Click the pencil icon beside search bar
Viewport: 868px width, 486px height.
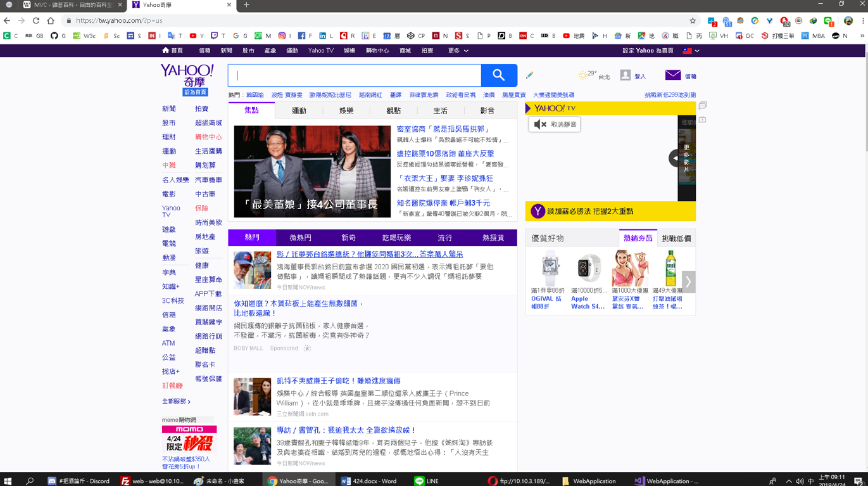pos(529,75)
